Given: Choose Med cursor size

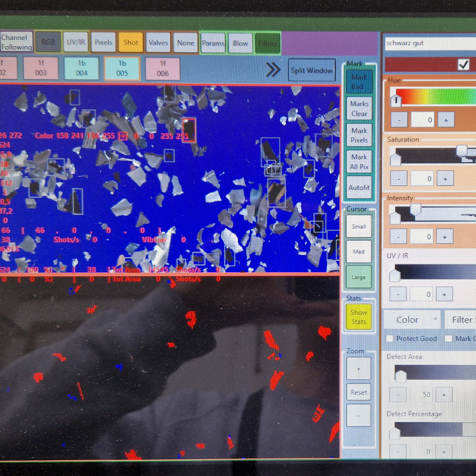Looking at the screenshot, I should 359,251.
